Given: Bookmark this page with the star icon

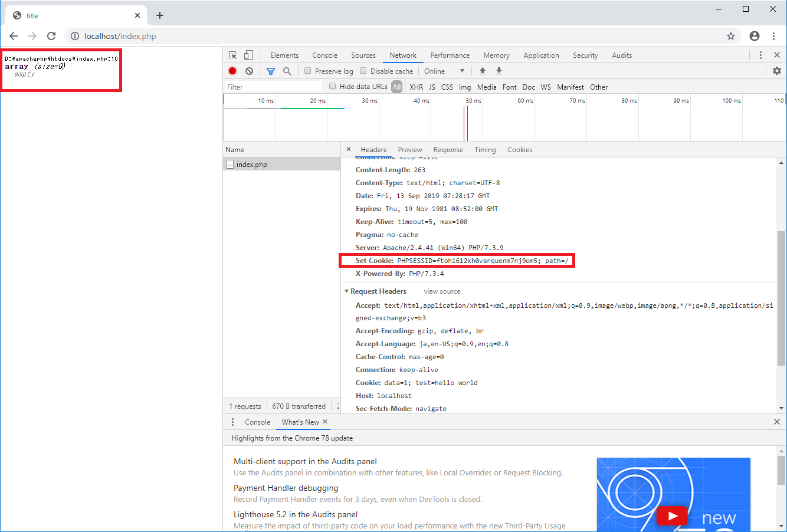Looking at the screenshot, I should pos(731,36).
